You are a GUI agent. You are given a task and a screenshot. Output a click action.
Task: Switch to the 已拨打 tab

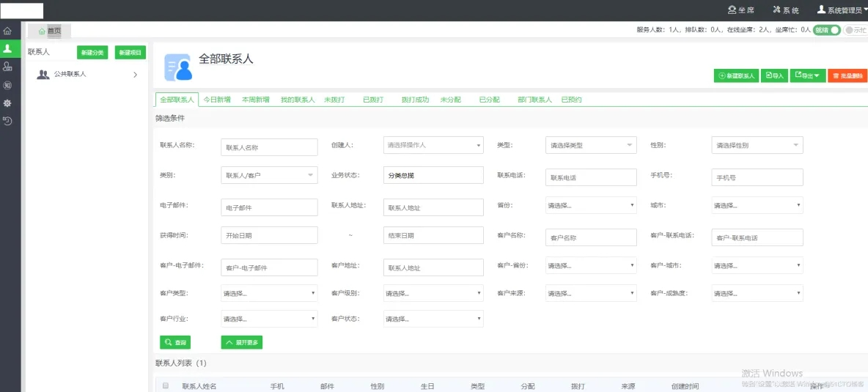pos(373,100)
